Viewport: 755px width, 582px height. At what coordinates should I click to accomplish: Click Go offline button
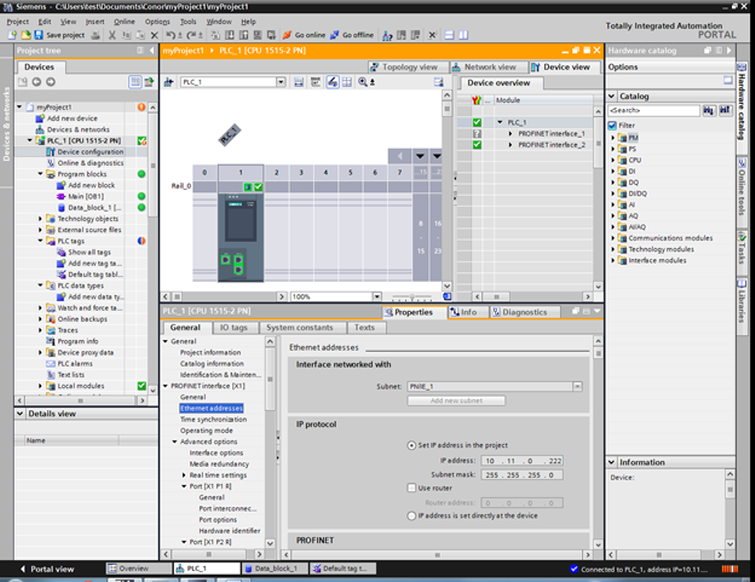click(351, 35)
